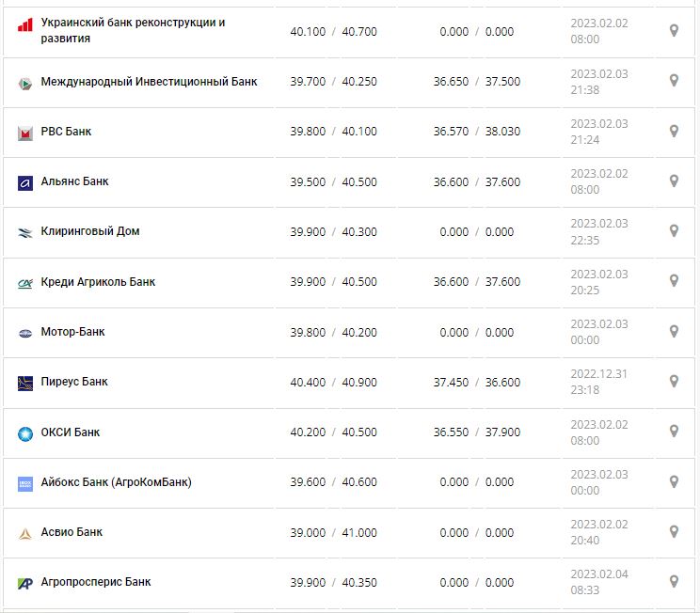Open Альянс Банк bank page
This screenshot has width=700, height=613.
(x=74, y=181)
